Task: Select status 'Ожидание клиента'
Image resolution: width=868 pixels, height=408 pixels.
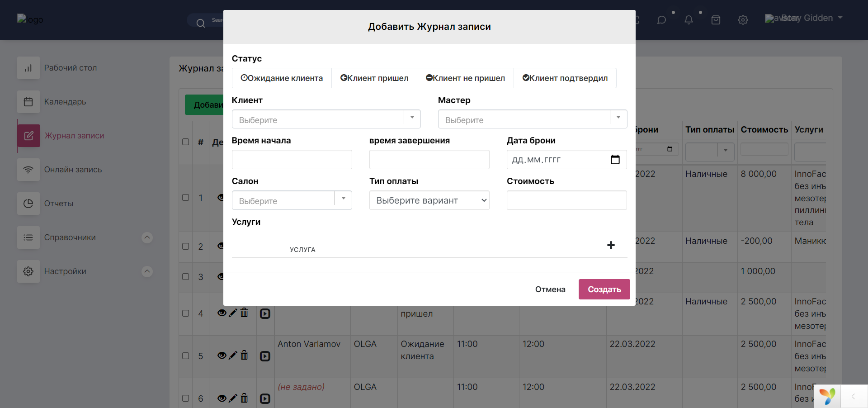Action: coord(282,78)
